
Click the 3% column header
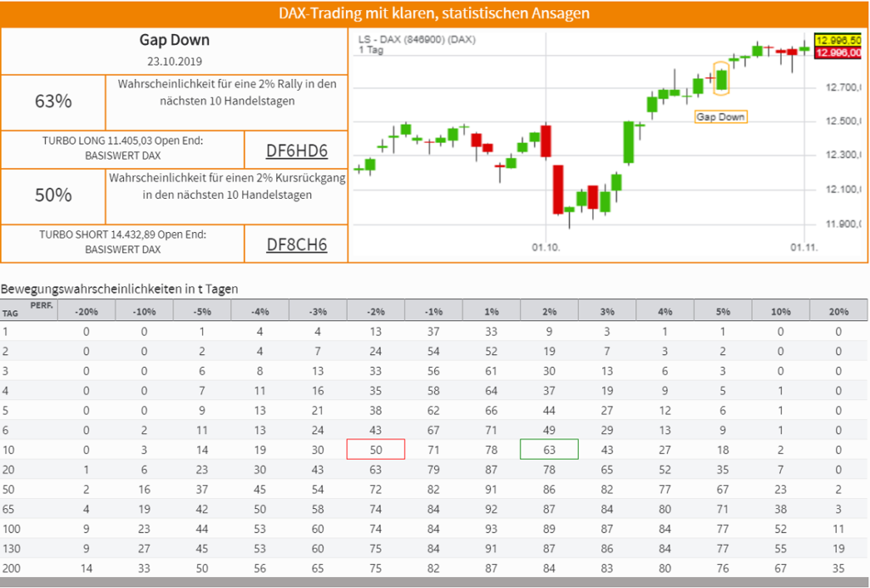(x=607, y=312)
